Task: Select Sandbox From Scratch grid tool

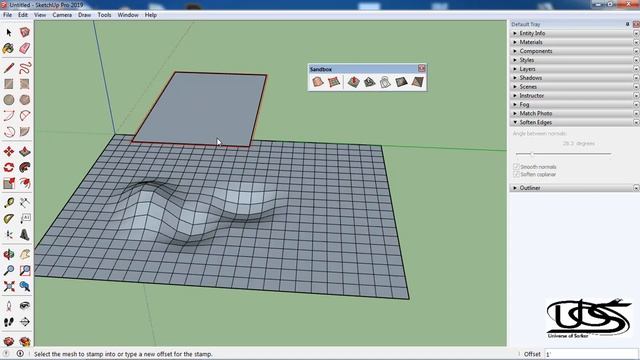Action: [x=334, y=82]
